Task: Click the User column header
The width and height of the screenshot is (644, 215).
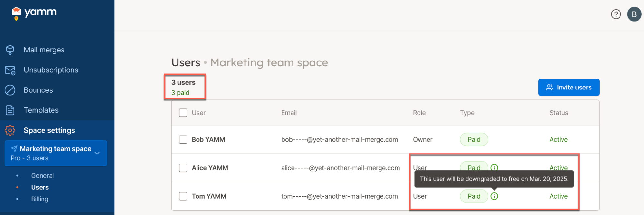Action: click(198, 113)
